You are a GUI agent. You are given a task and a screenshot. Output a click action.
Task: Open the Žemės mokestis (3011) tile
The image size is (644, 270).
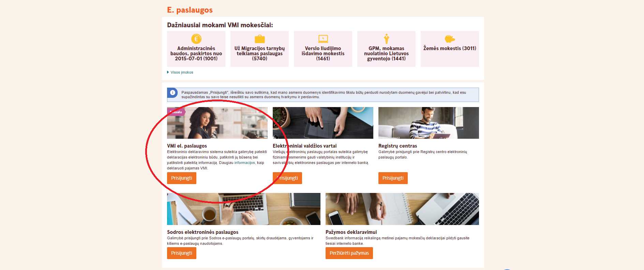tap(450, 49)
